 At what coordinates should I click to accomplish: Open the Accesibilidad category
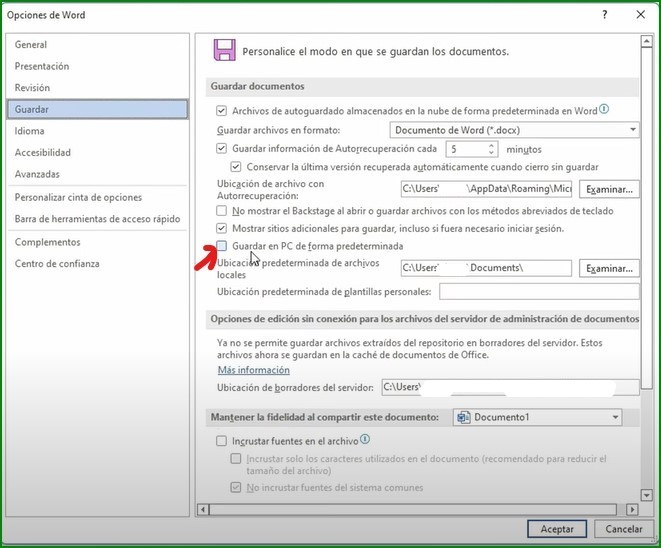click(98, 153)
